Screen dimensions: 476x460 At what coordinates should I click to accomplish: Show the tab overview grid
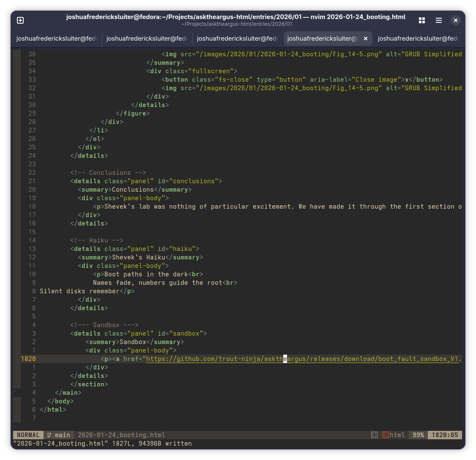pyautogui.click(x=421, y=20)
